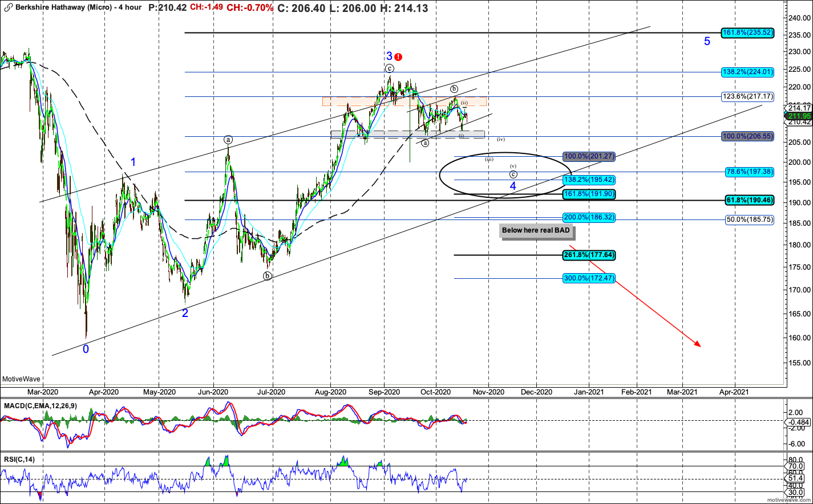Click the 240.00 price axis label

click(799, 17)
